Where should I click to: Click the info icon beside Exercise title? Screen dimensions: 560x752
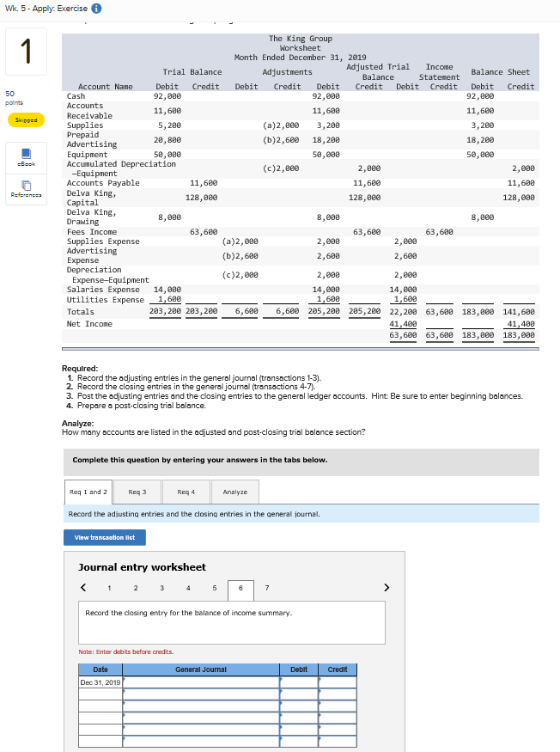pyautogui.click(x=96, y=8)
